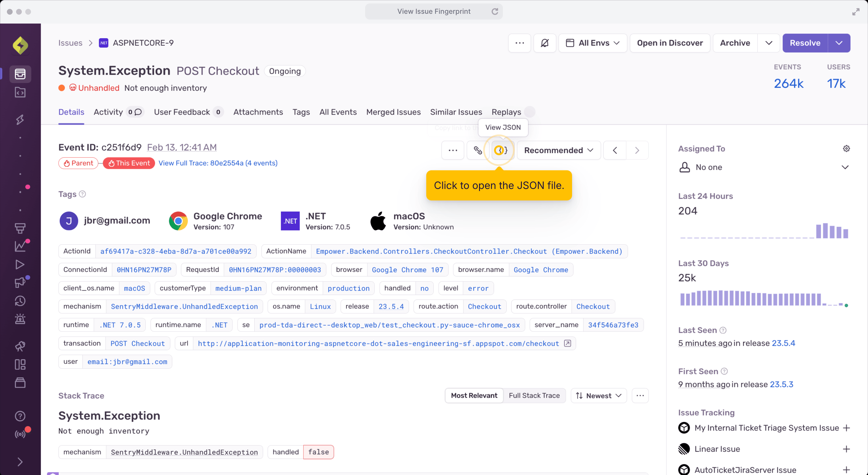Open the User Feedback megaphone sidebar icon
Screen dimensions: 868x475
(20, 283)
